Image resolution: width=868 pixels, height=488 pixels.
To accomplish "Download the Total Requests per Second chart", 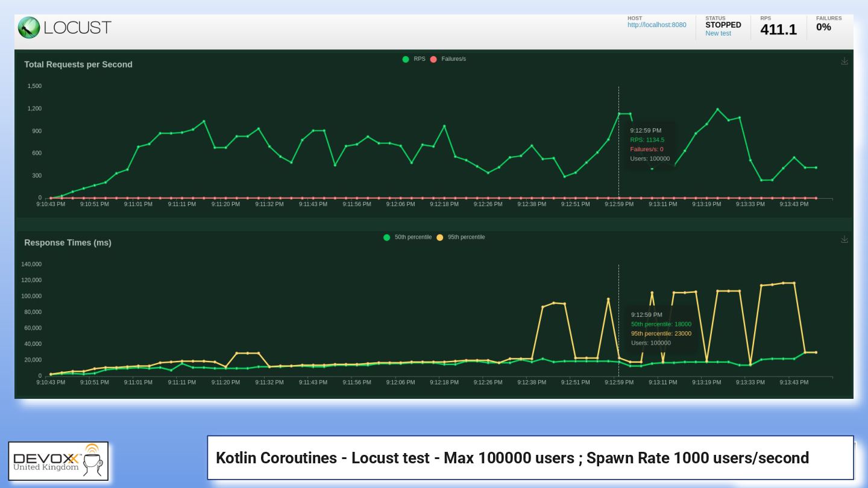I will click(x=844, y=61).
